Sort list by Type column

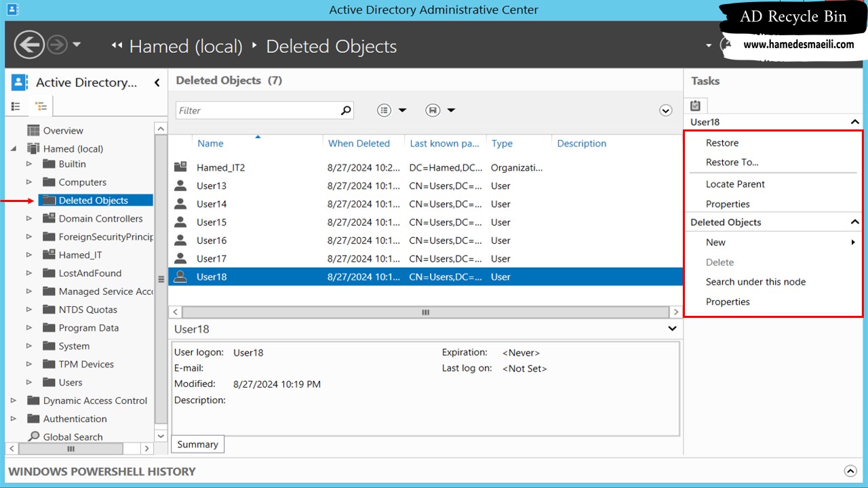[x=502, y=144]
